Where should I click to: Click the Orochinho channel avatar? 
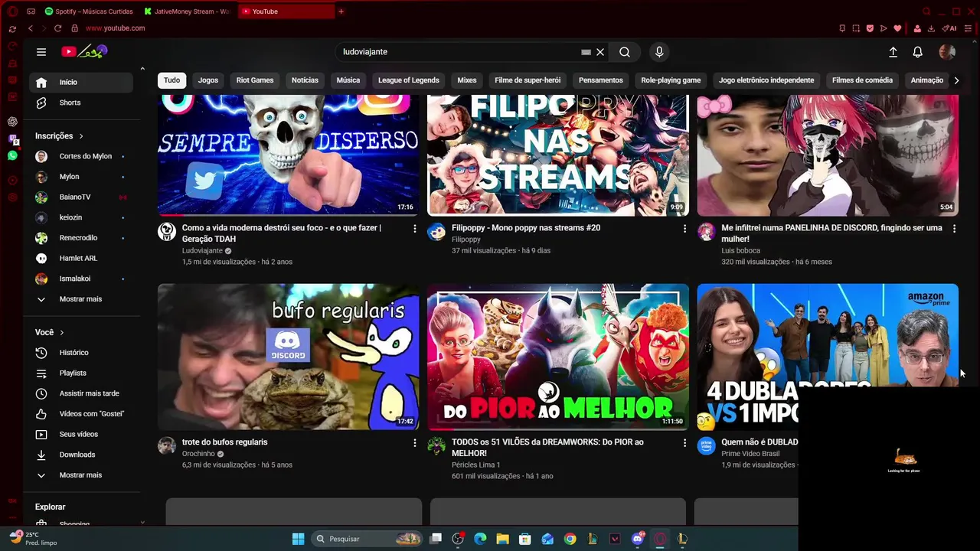(167, 446)
